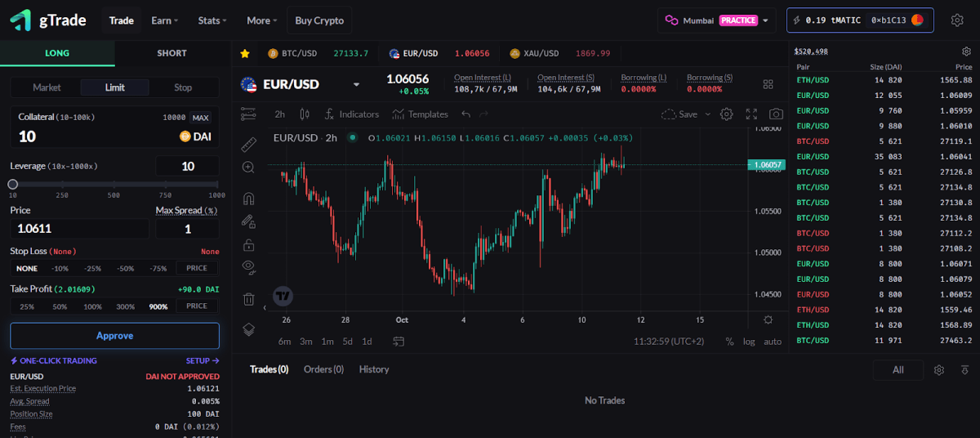The image size is (980, 438).
Task: Open Indicators on the chart toolbar
Action: tap(351, 114)
